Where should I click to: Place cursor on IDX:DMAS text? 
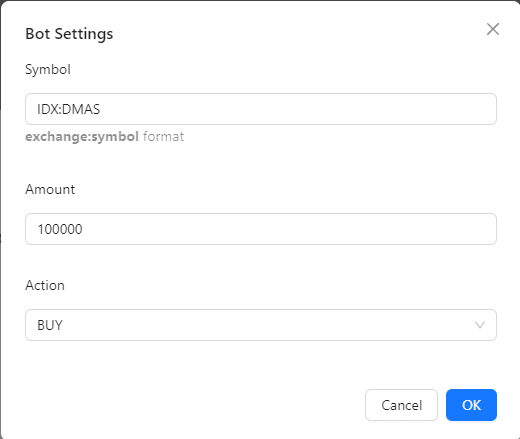click(x=68, y=109)
